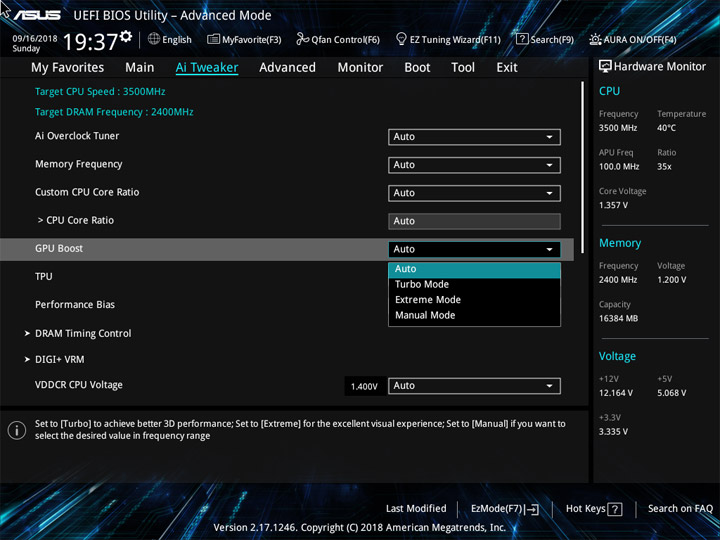Screen dimensions: 720x540
Task: Click the GPU Boost label
Action: click(x=59, y=249)
